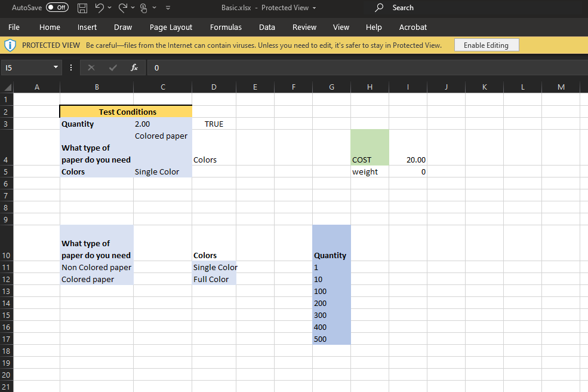
Task: Select column B header
Action: [97, 87]
